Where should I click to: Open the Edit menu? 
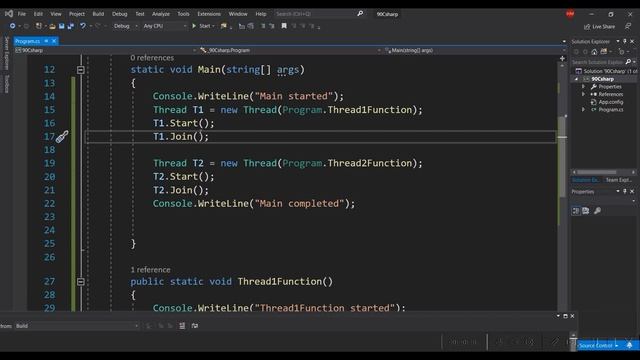tap(38, 14)
